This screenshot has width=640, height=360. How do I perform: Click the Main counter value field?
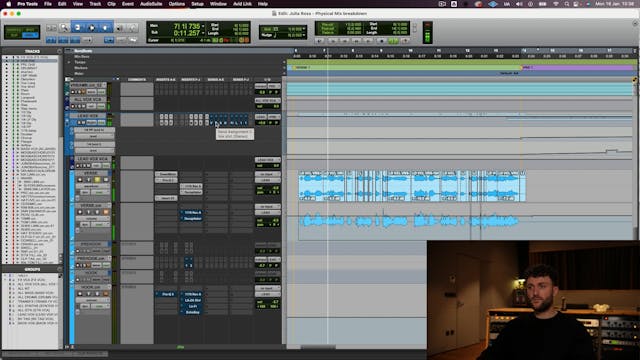pyautogui.click(x=186, y=26)
